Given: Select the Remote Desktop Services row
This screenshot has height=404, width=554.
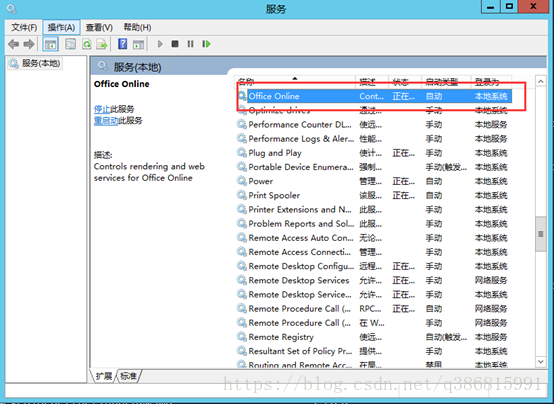Looking at the screenshot, I should pyautogui.click(x=375, y=280).
